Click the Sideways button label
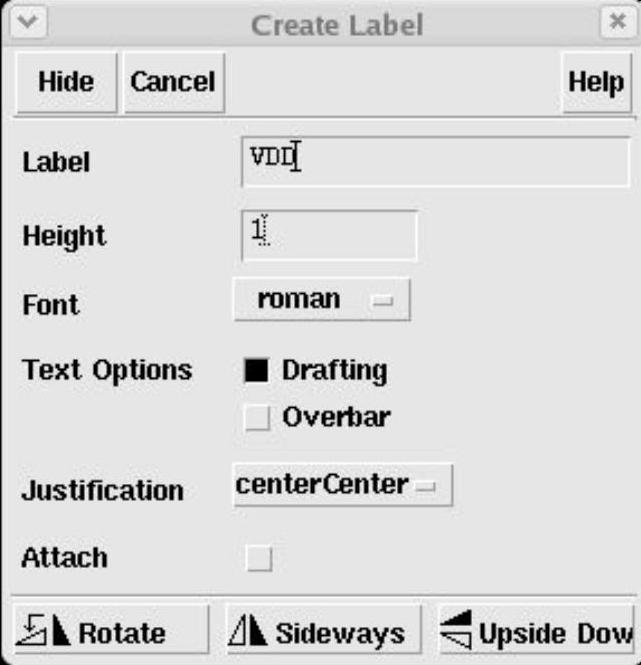The image size is (641, 665). click(339, 632)
